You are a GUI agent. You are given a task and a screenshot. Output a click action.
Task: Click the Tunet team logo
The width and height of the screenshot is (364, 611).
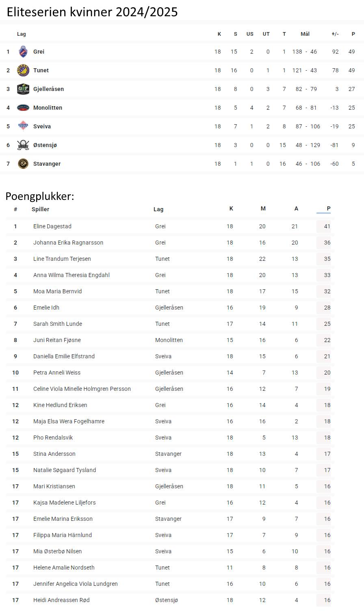click(23, 70)
